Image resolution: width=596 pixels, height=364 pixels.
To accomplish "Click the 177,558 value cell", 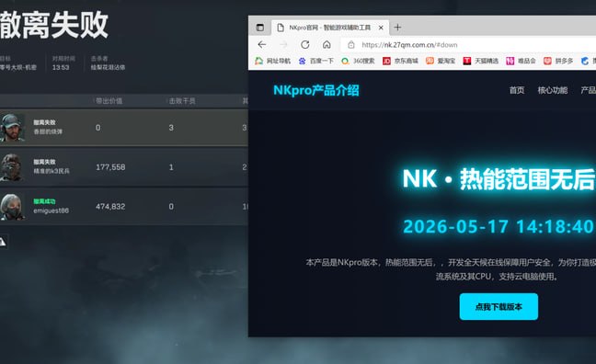I will (x=110, y=167).
